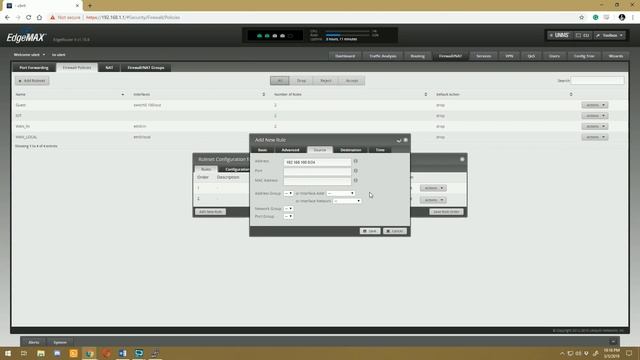The height and width of the screenshot is (360, 640).
Task: Sort rulesets by Name column
Action: (69, 94)
